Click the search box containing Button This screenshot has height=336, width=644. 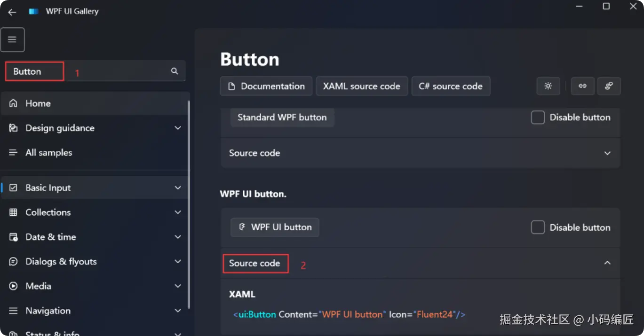click(94, 71)
